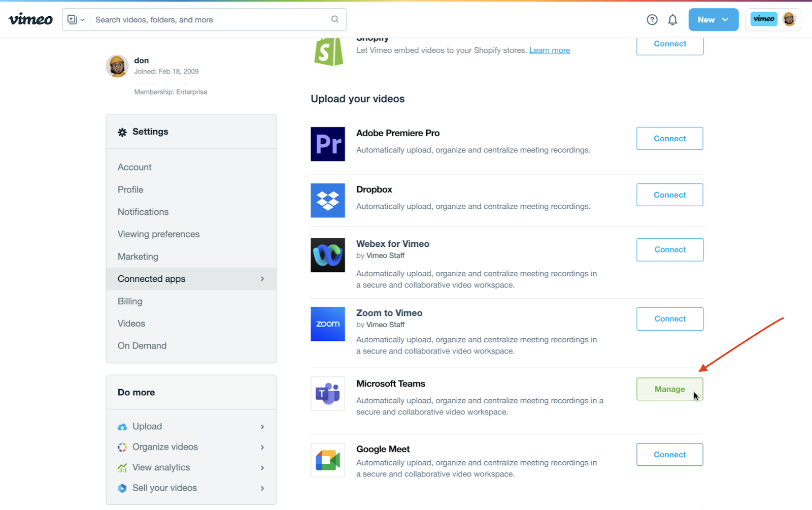This screenshot has width=812, height=510.
Task: Open the search scope video dropdown
Action: tap(76, 20)
